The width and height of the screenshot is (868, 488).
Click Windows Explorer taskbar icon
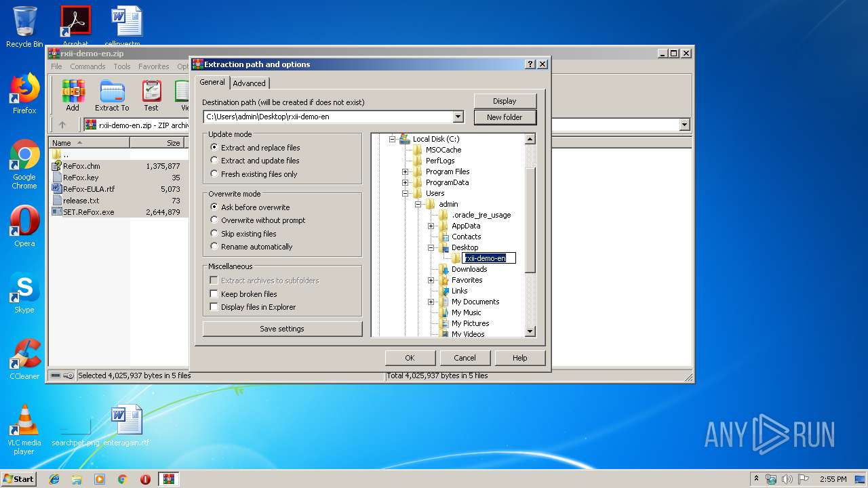(77, 479)
